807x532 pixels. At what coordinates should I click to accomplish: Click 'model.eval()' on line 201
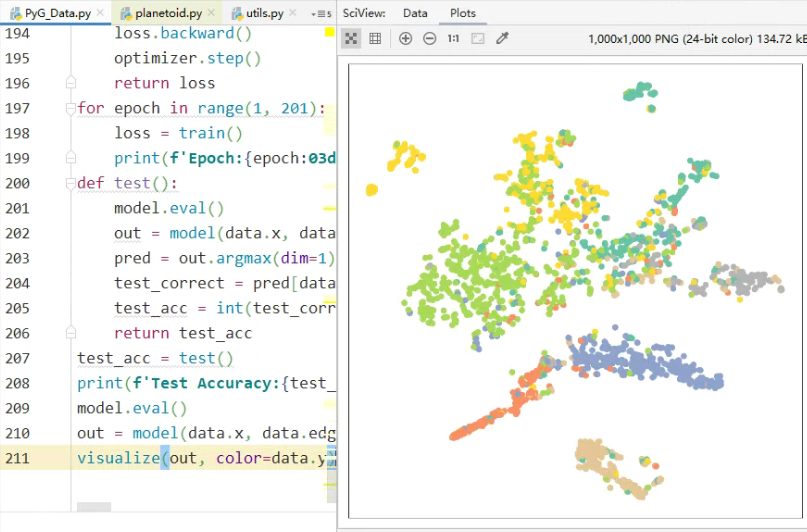pos(169,208)
